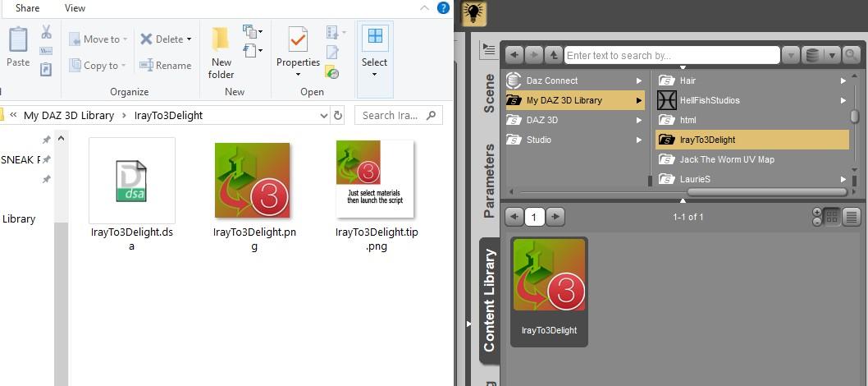Click My DAZ 3D Library breadcrumb

pos(69,115)
